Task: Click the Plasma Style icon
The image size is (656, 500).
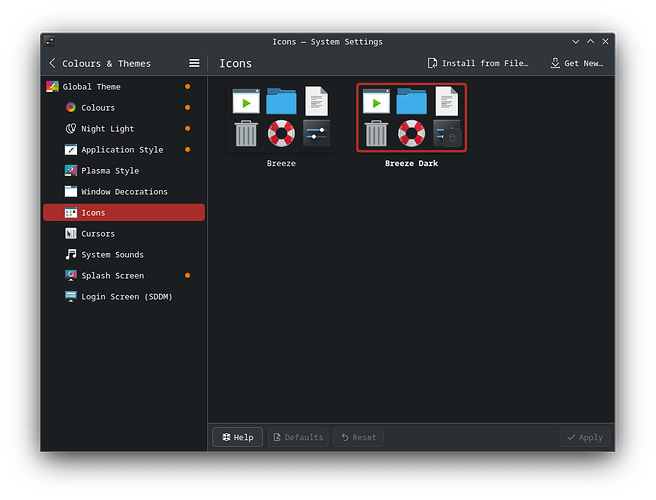Action: click(71, 171)
